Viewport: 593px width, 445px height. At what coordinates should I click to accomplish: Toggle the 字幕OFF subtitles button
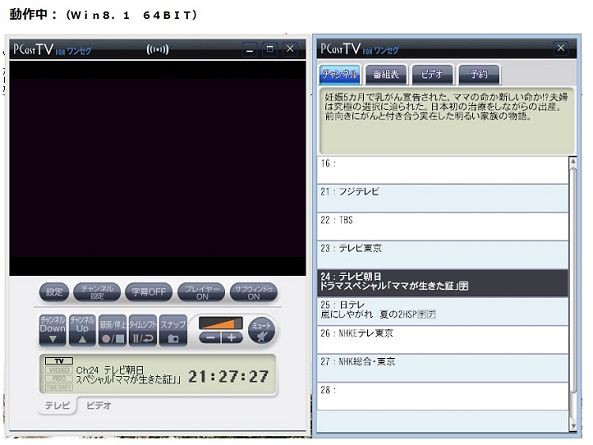click(x=149, y=292)
